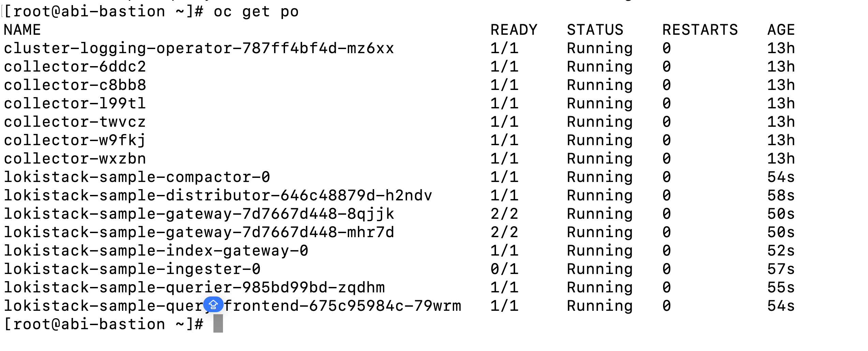Click the READY column header
The width and height of the screenshot is (868, 351).
point(514,30)
